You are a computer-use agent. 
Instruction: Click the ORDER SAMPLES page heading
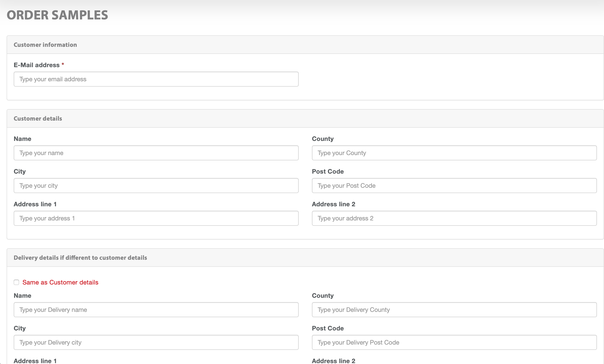57,15
